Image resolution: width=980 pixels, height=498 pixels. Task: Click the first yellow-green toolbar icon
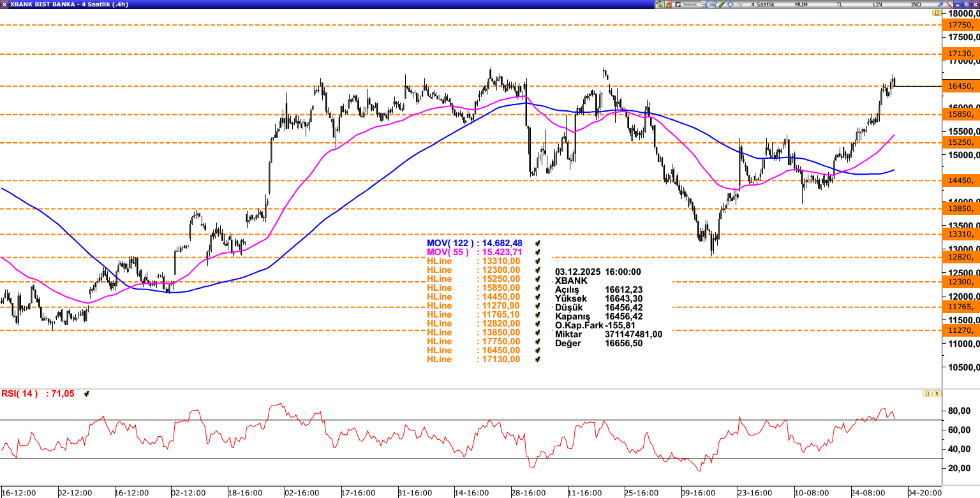point(659,4)
